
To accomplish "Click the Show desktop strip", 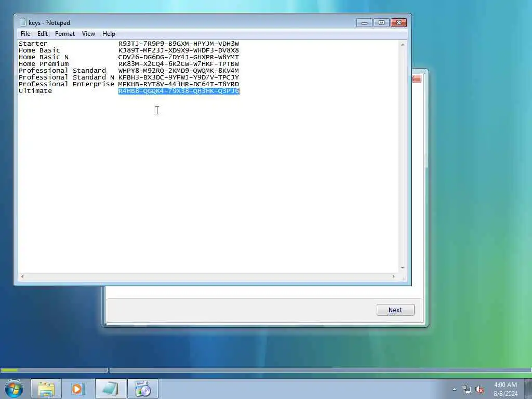I will [x=528, y=389].
